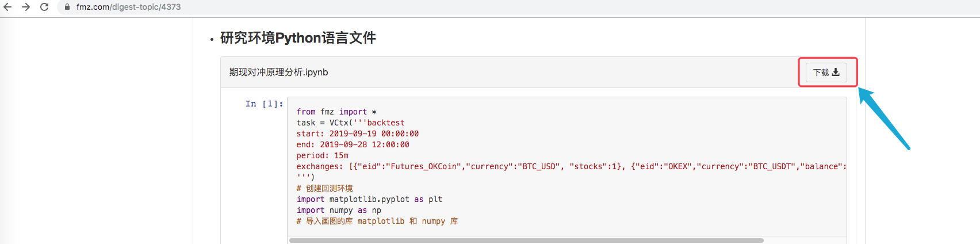Click the 'period: 15m' code line

(x=322, y=155)
